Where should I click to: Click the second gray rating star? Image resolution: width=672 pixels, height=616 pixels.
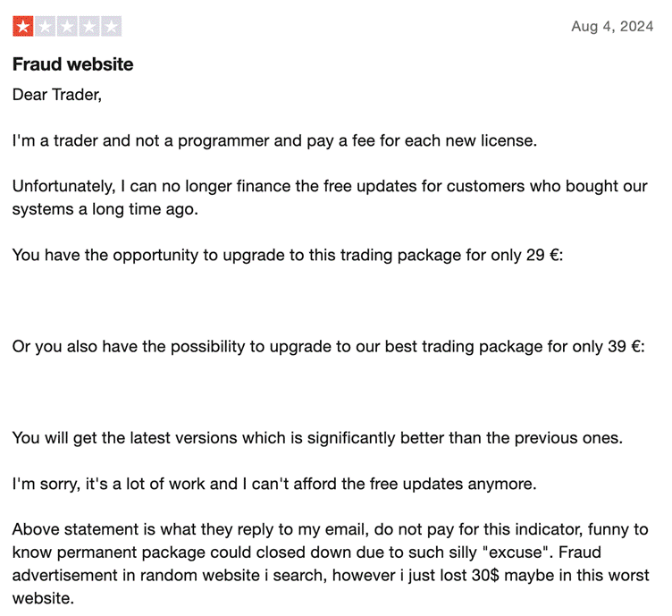46,27
